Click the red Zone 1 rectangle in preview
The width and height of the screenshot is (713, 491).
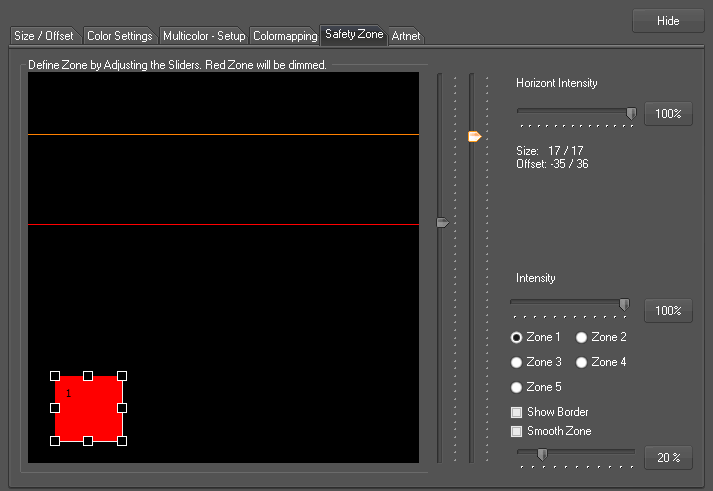[x=89, y=410]
